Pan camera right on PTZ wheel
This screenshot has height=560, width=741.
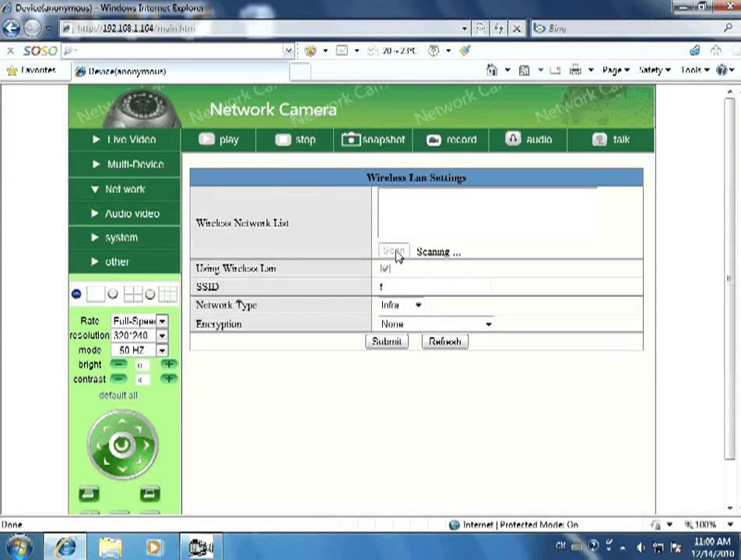coord(147,445)
